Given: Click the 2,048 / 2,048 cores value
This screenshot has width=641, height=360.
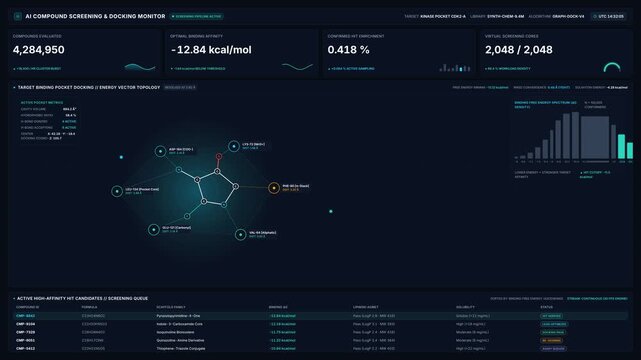Looking at the screenshot, I should (x=519, y=50).
